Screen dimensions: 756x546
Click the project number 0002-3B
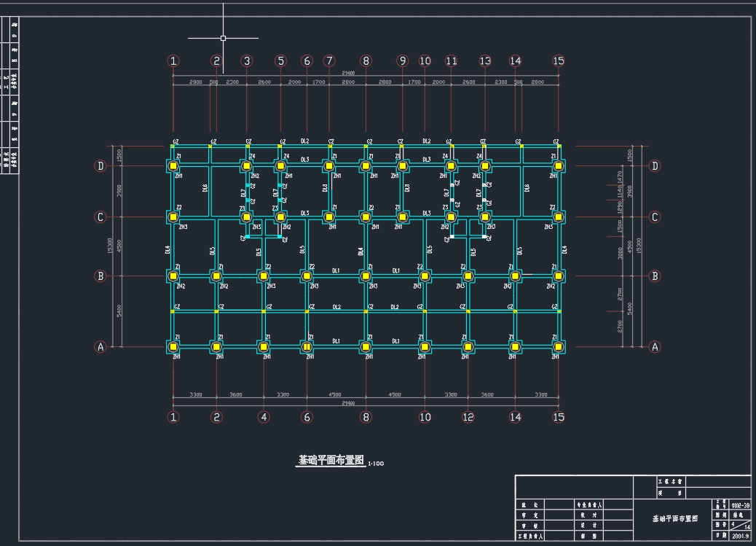coord(741,505)
